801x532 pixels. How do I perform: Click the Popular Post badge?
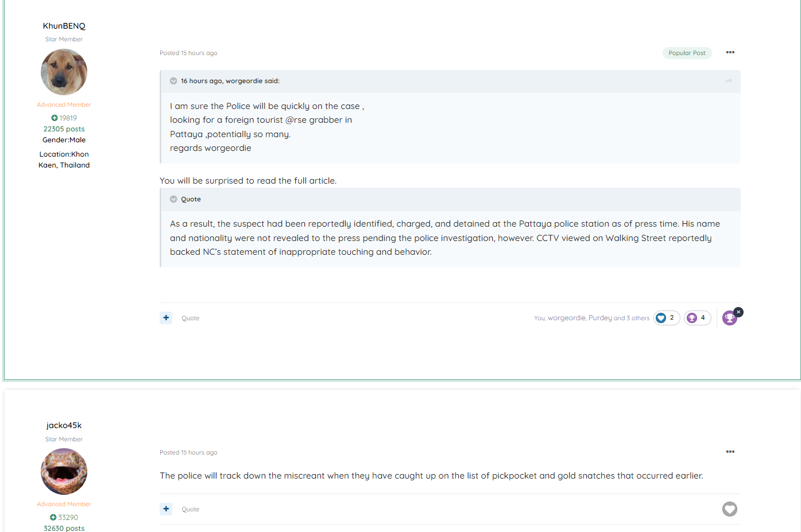pos(687,53)
